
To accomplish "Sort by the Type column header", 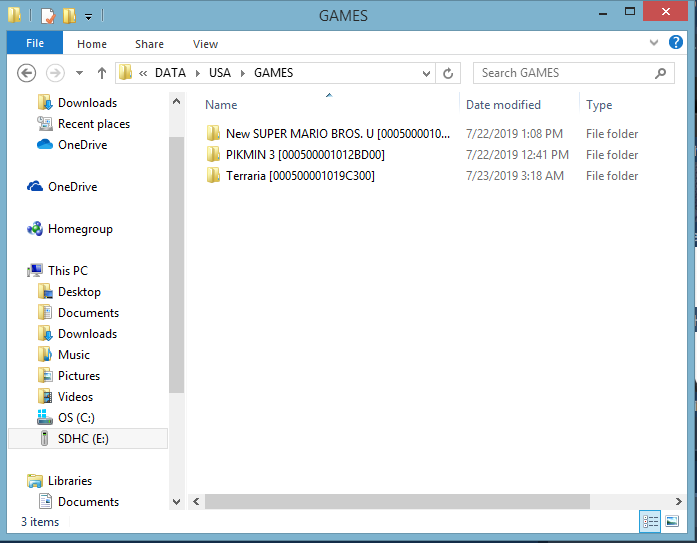I will click(x=599, y=105).
